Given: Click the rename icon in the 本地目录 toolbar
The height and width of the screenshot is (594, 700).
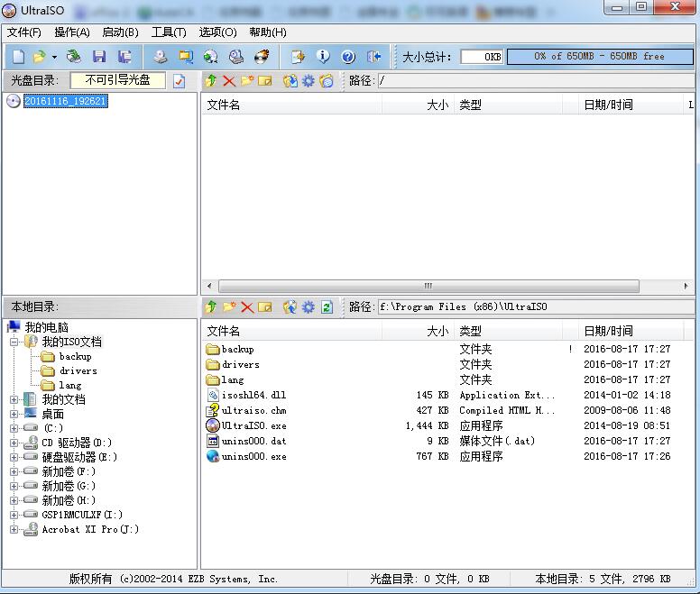Looking at the screenshot, I should click(x=265, y=307).
